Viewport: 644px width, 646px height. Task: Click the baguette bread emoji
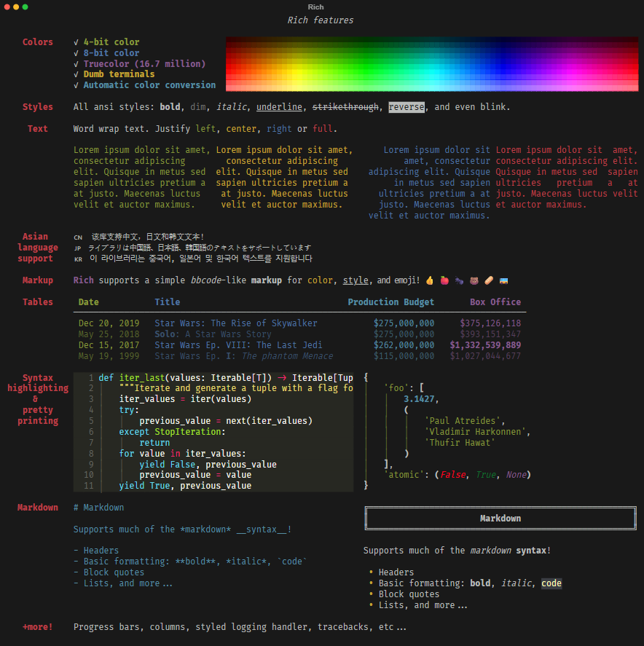pyautogui.click(x=489, y=280)
